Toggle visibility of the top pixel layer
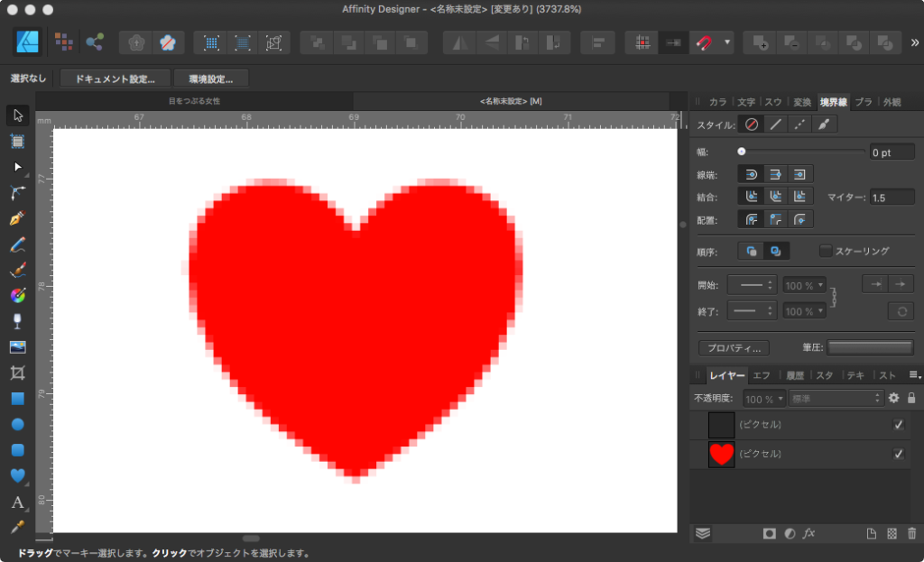Image resolution: width=924 pixels, height=562 pixels. 898,424
